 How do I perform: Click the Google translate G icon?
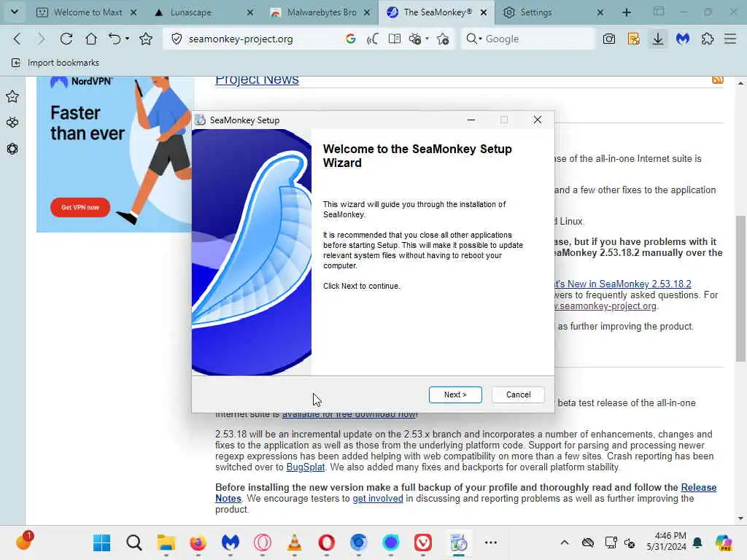[x=351, y=39]
